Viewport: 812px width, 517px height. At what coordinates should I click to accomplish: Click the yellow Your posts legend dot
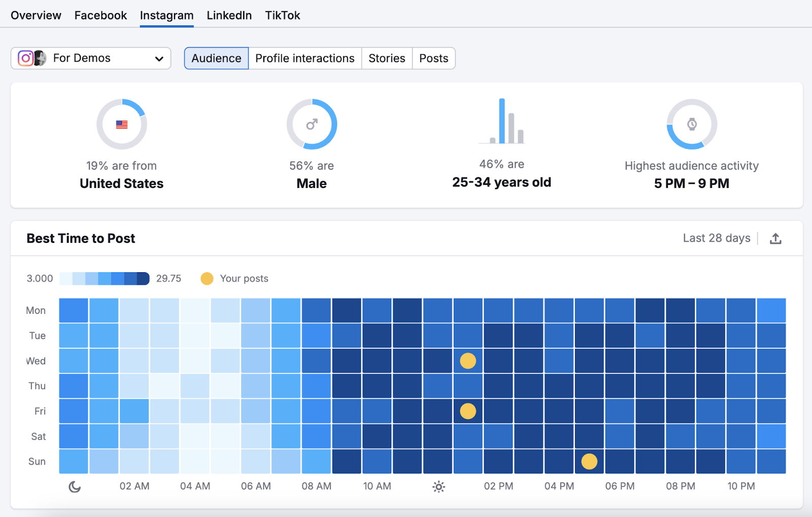[x=207, y=279]
